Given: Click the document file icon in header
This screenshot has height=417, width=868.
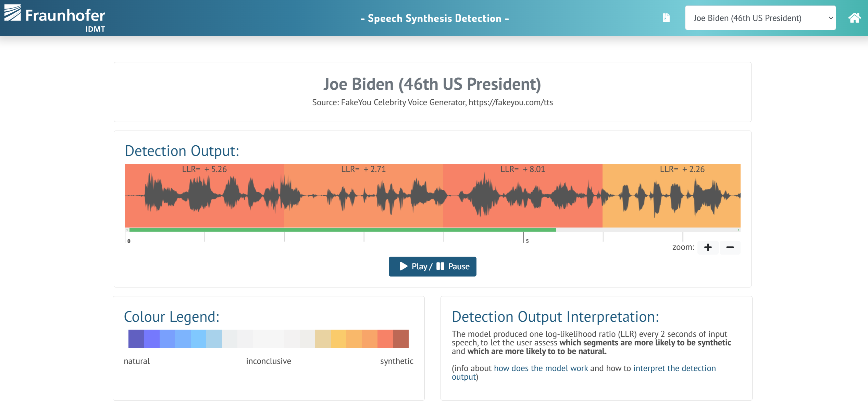Looking at the screenshot, I should click(666, 18).
